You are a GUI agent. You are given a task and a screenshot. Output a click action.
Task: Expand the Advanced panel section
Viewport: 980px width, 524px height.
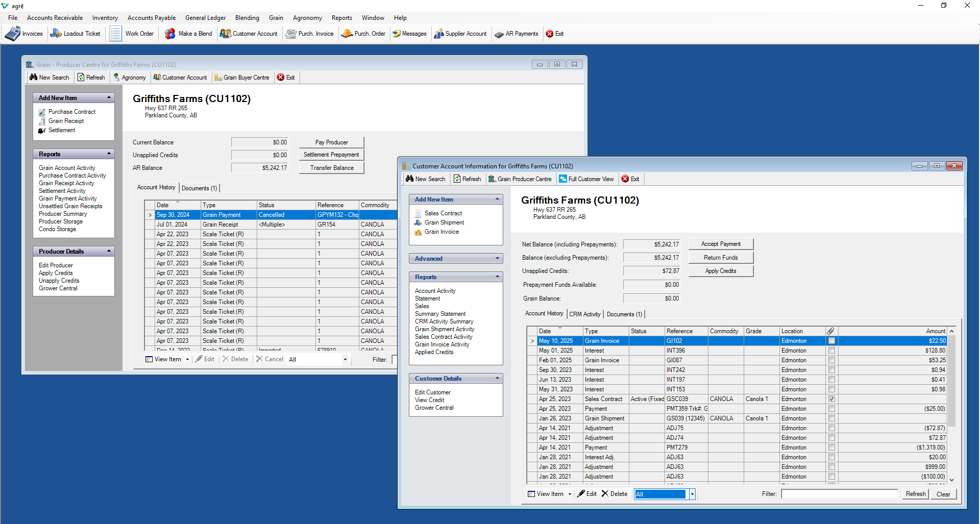point(497,259)
